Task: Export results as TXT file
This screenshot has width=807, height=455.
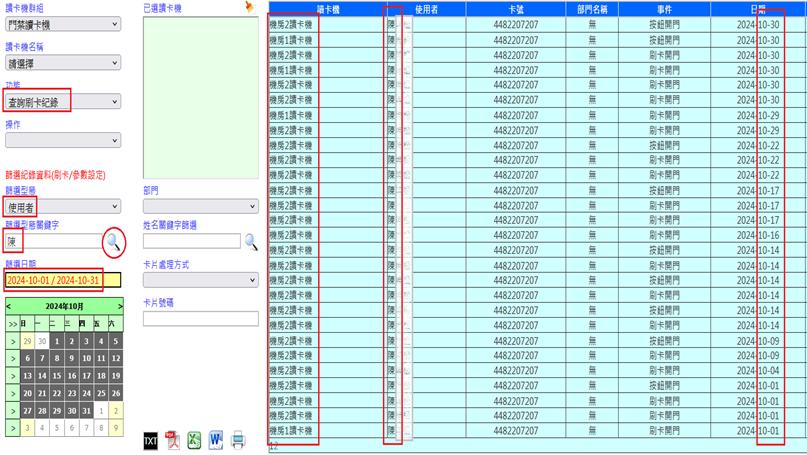Action: (x=150, y=440)
